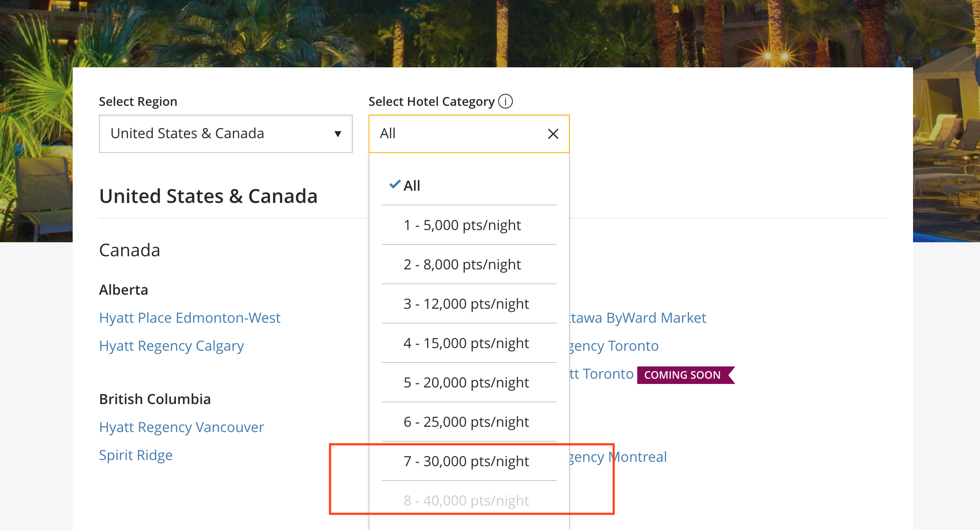Choose 8 - 40,000 pts/night category

[x=466, y=501]
